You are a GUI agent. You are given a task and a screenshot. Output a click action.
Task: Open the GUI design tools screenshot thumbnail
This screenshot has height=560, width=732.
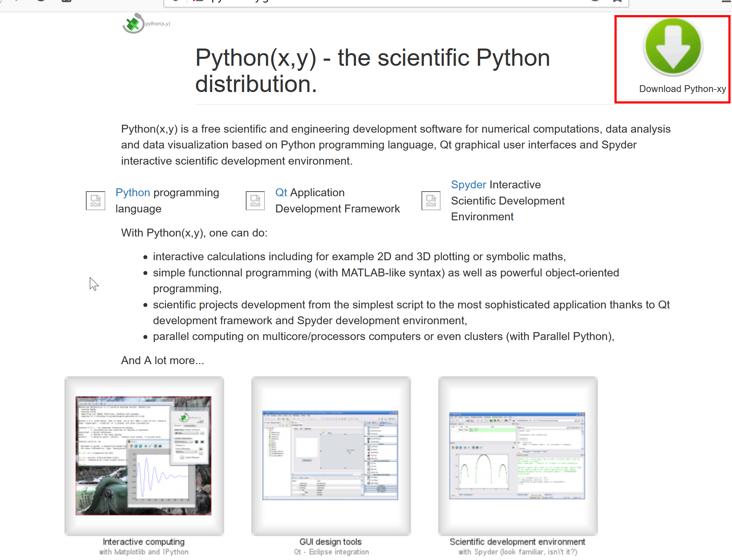pos(331,456)
